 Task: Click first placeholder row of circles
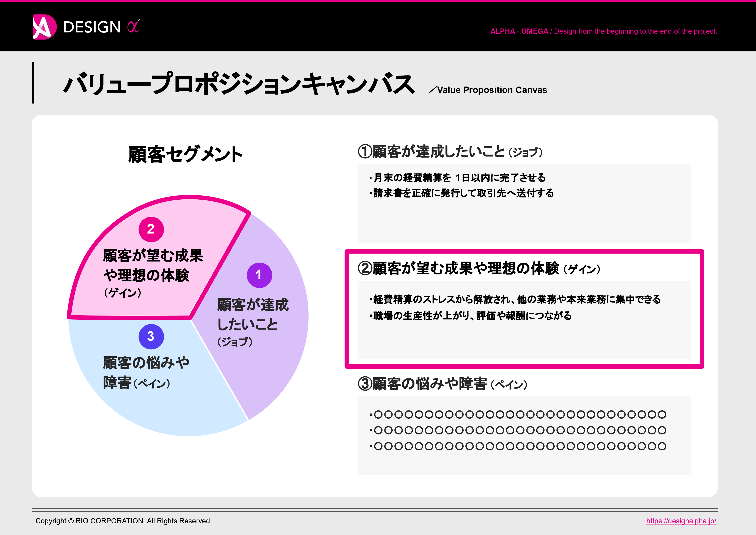pyautogui.click(x=518, y=414)
